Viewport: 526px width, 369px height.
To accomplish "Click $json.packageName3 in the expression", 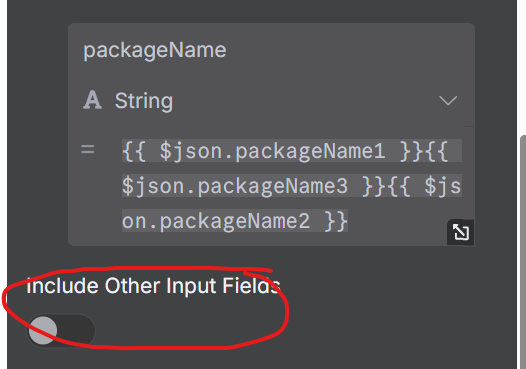I will click(235, 186).
